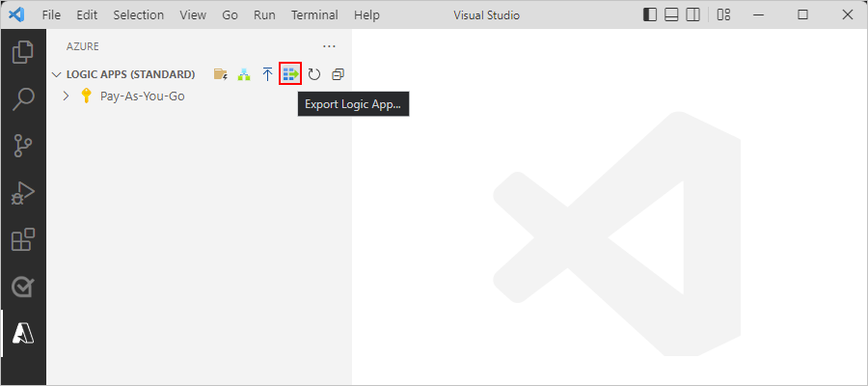Viewport: 868px width, 386px height.
Task: Collapse all items in Logic Apps section
Action: pyautogui.click(x=338, y=74)
